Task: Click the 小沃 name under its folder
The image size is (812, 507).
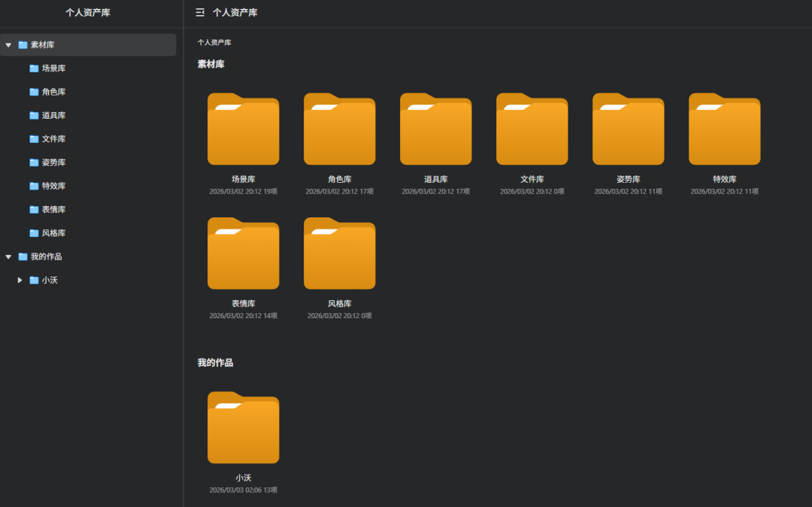Action: tap(244, 478)
